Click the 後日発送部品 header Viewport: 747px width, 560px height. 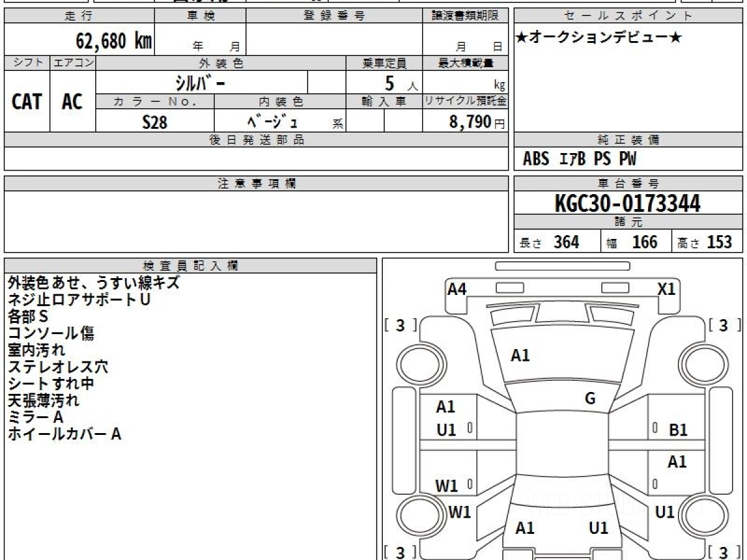point(256,140)
